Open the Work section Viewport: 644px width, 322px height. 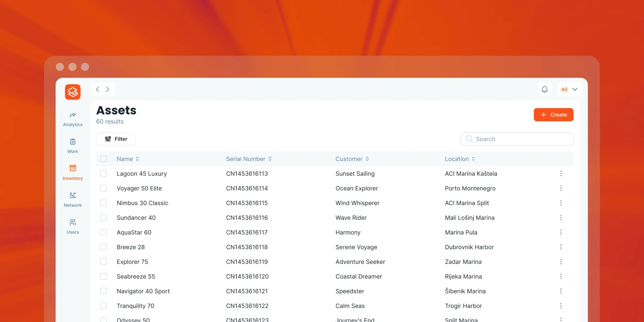point(73,146)
